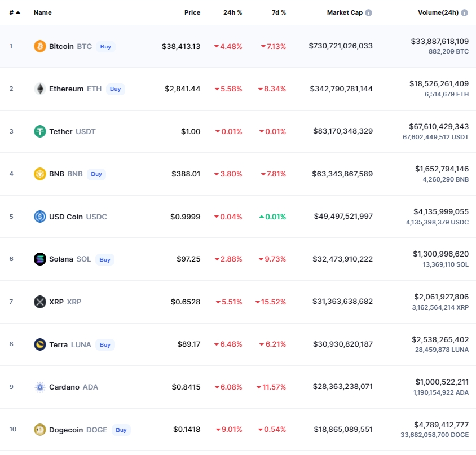The height and width of the screenshot is (455, 476).
Task: Click the Volume(24h) info icon
Action: [x=465, y=12]
